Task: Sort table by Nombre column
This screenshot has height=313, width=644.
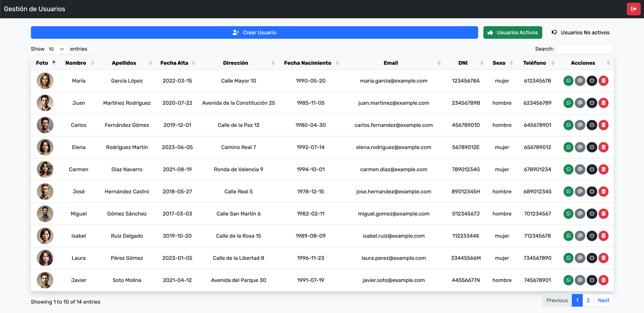Action: coord(78,63)
